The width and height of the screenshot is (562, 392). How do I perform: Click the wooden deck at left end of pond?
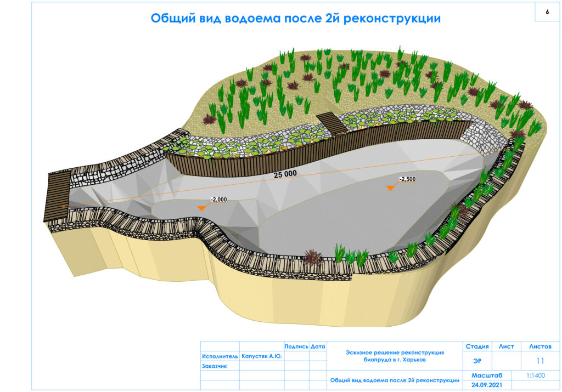57,196
